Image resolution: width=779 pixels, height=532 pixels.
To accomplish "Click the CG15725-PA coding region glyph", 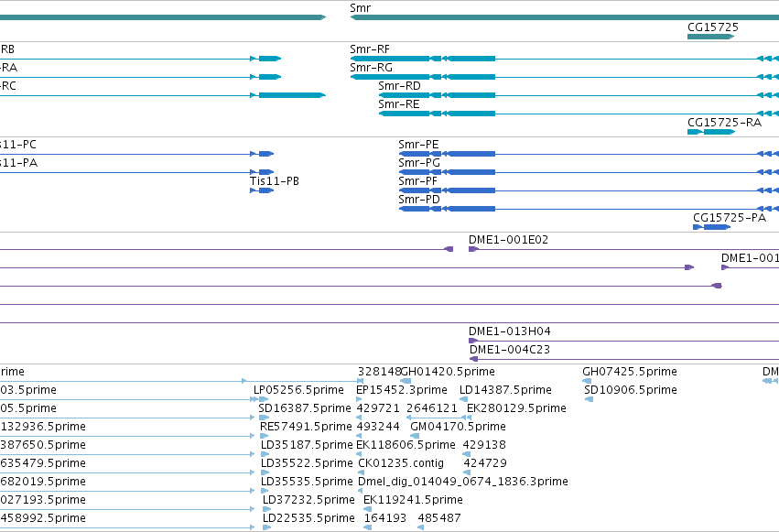I will pos(712,227).
